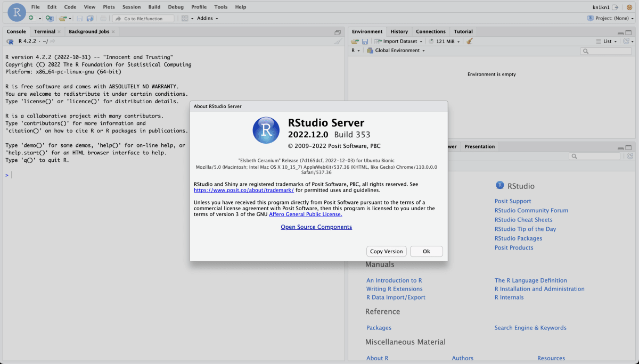Screen dimensions: 639x364
Task: Click the Help pane search field
Action: click(594, 156)
